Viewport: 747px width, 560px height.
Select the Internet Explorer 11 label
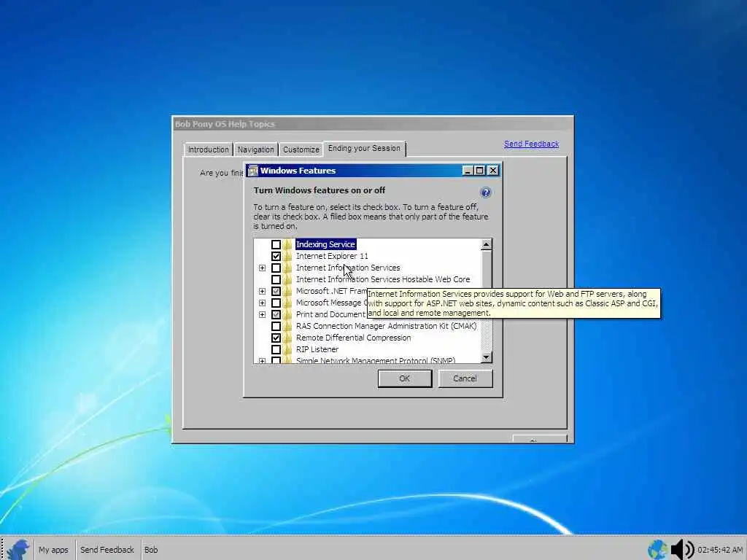(x=332, y=256)
